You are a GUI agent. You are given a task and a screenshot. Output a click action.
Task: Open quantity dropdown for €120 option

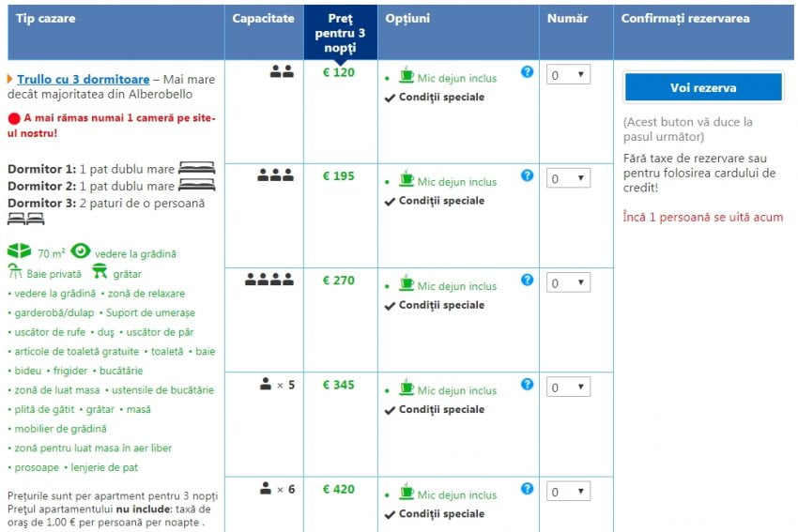(568, 74)
